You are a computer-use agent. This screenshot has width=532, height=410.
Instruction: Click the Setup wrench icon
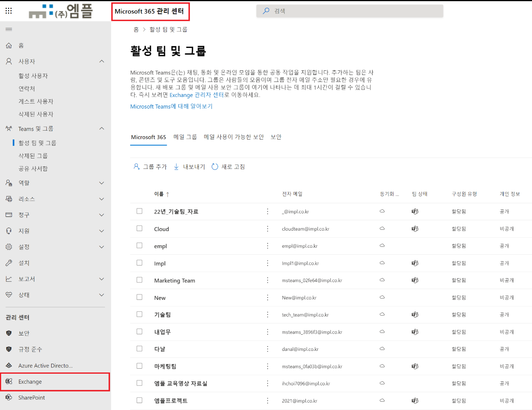point(9,263)
